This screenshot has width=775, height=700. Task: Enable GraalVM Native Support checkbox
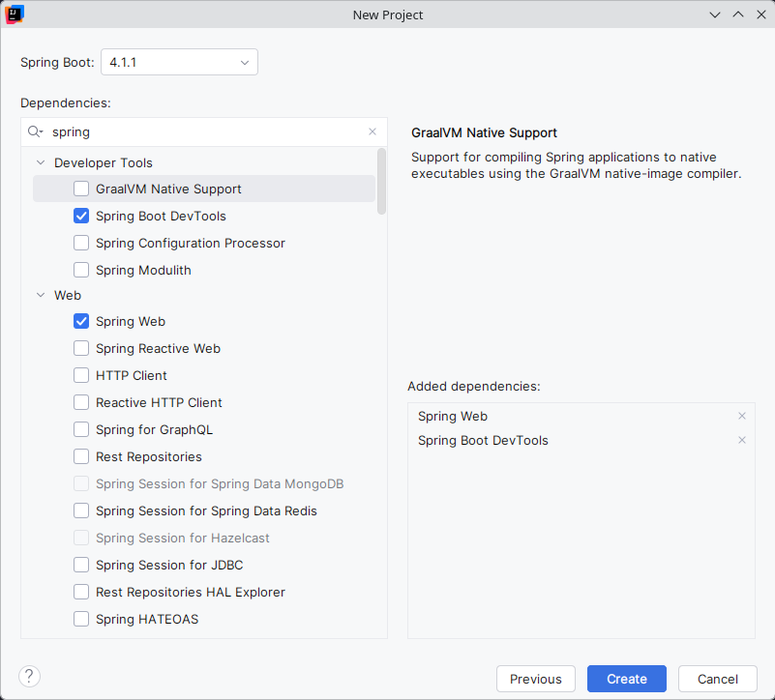coord(81,189)
